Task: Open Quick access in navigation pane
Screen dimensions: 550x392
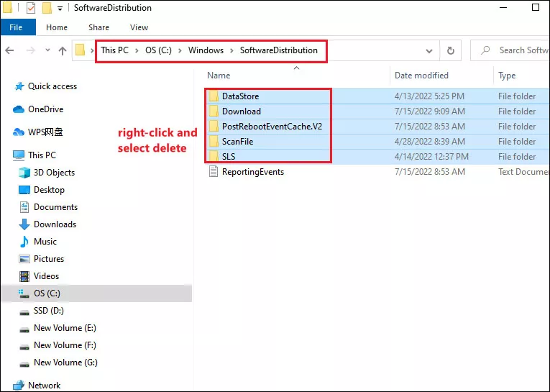Action: pyautogui.click(x=52, y=86)
